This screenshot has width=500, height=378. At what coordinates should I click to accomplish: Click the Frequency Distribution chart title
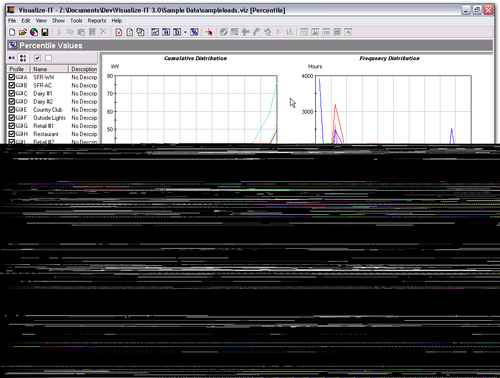pos(389,58)
